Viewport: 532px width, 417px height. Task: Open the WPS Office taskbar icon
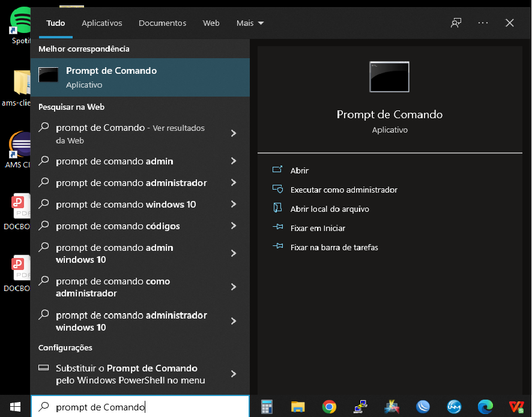(516, 407)
